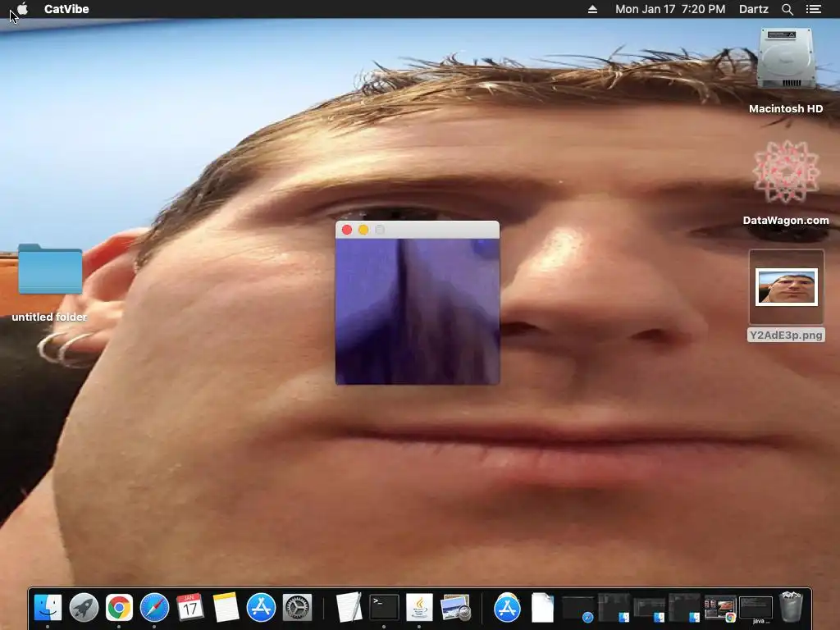The height and width of the screenshot is (630, 840).
Task: Open Notification Center list icon
Action: point(814,9)
